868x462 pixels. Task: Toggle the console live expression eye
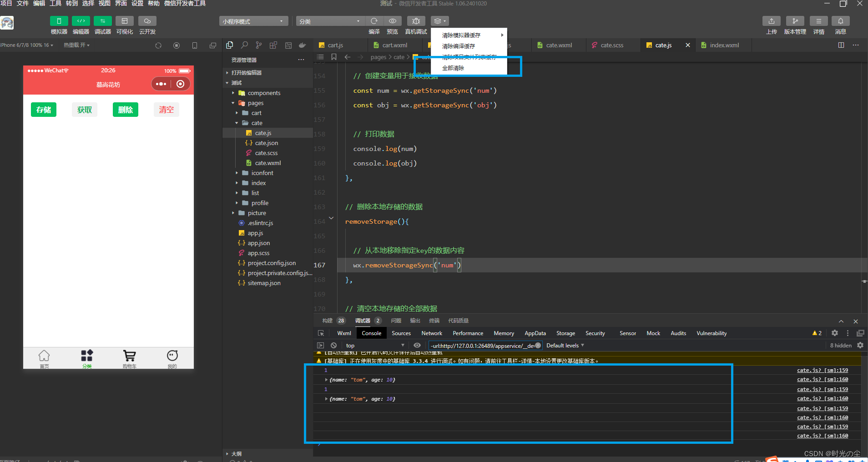pos(417,346)
